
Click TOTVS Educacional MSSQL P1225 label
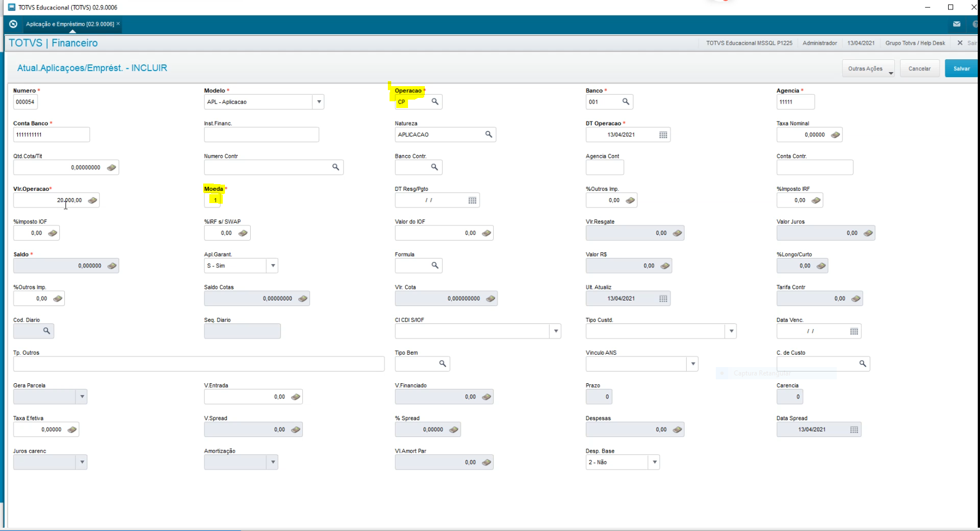coord(749,43)
